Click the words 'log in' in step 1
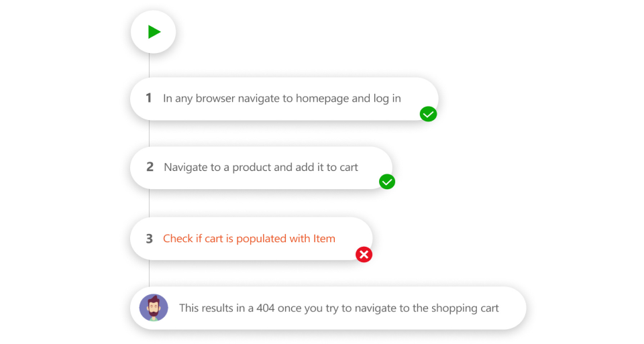 click(x=387, y=99)
